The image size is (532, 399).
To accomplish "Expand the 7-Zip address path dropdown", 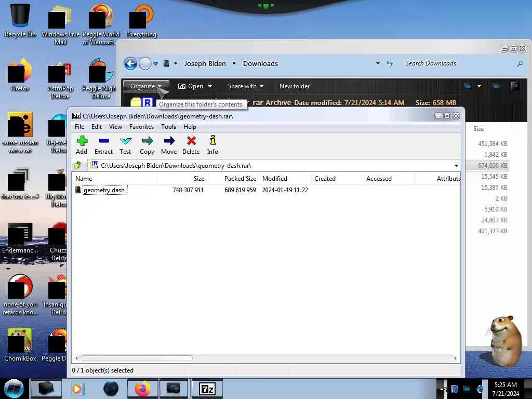I will 456,166.
